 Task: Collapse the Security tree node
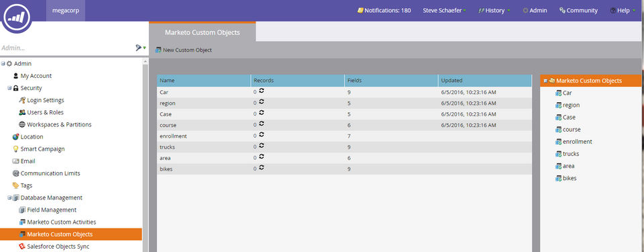click(x=9, y=88)
